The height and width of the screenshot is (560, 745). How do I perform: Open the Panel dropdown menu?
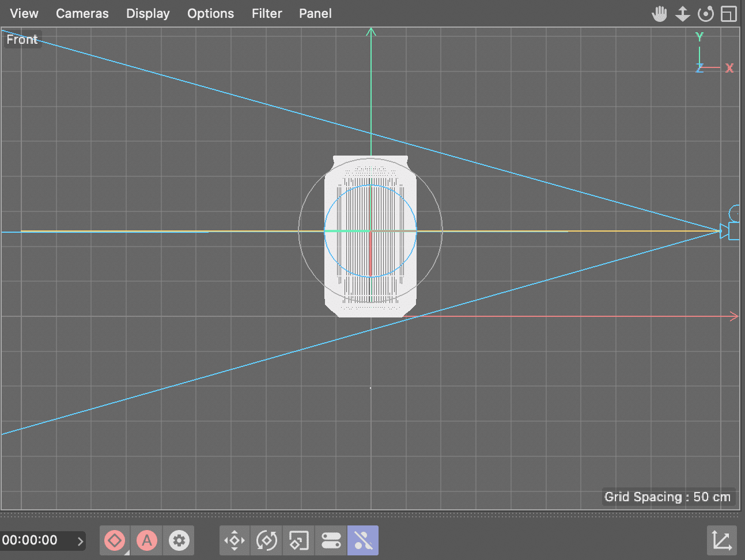[x=315, y=13]
